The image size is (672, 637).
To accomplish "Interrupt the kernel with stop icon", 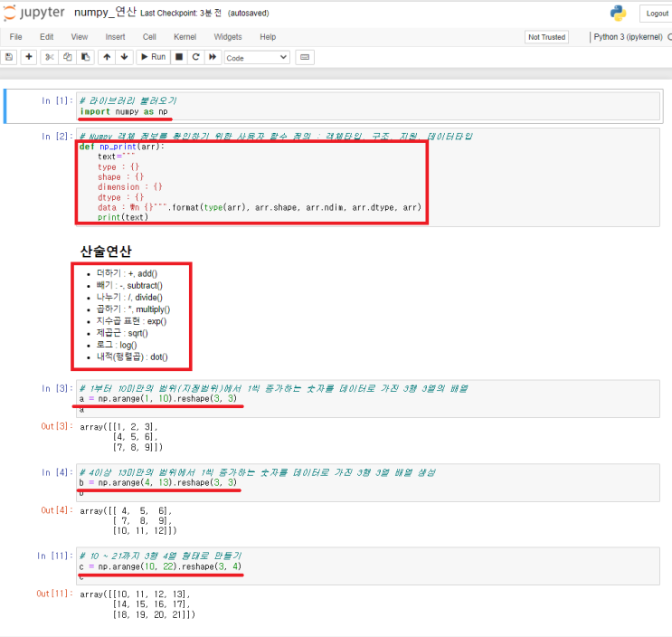I will (179, 57).
